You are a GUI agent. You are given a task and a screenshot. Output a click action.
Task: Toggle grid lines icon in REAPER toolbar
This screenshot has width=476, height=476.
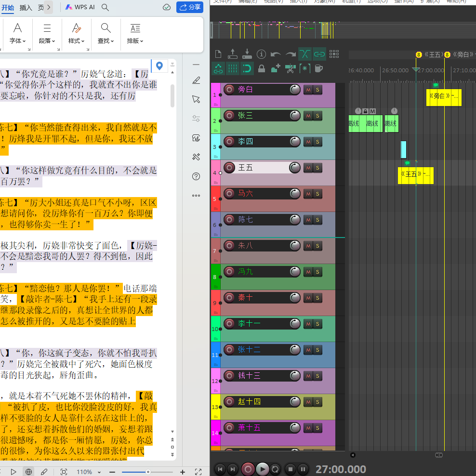[233, 68]
